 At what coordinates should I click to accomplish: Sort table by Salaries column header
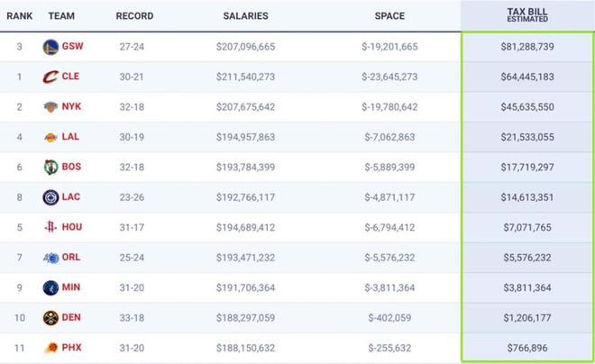(245, 16)
